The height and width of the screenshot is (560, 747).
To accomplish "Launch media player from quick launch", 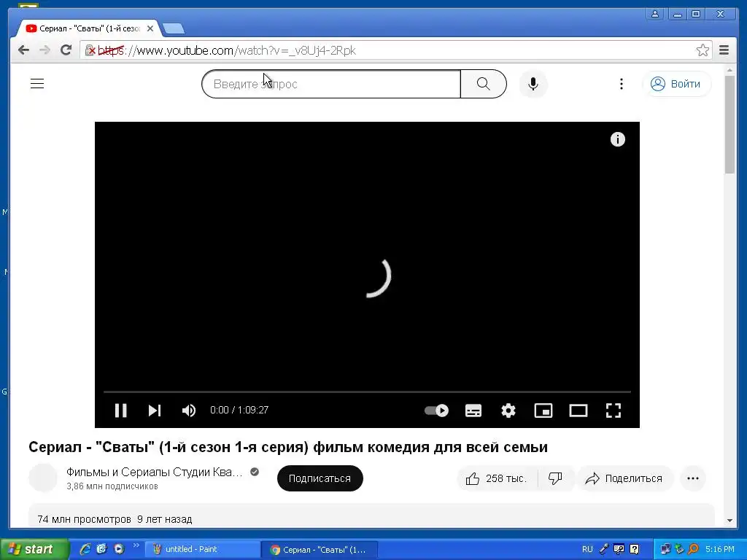I will pos(119,549).
